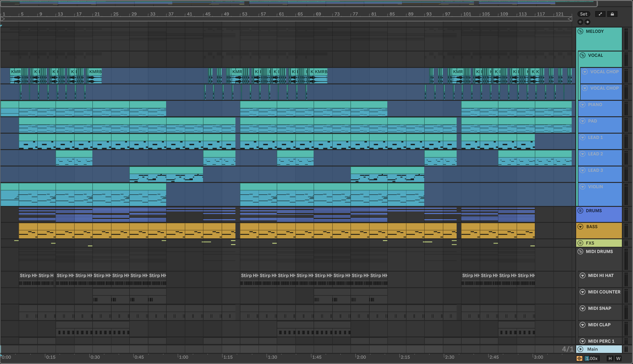Unfold the MIDI CLAP track
Viewport: 633px width, 364px height.
583,325
